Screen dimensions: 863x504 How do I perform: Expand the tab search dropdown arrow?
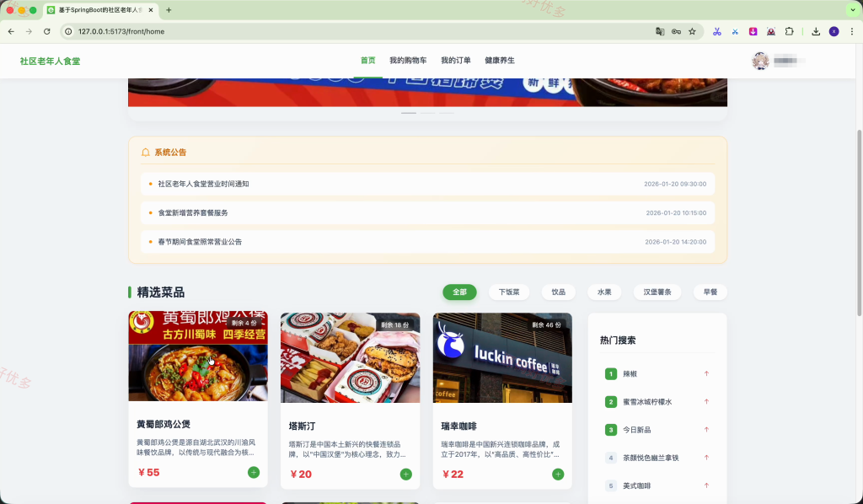(853, 10)
